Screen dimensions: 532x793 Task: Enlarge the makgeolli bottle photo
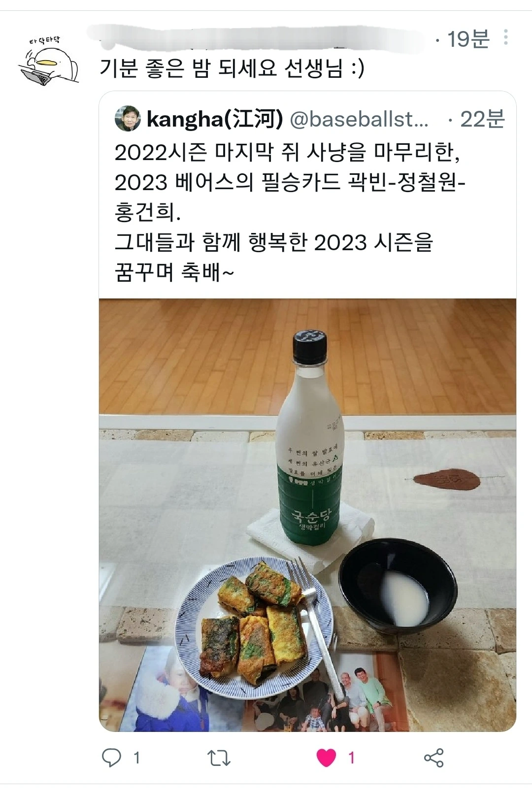pos(307,515)
